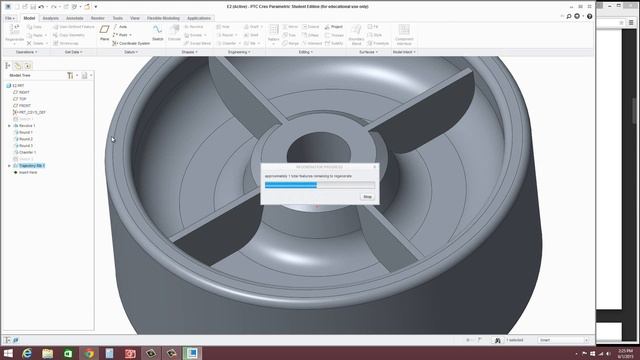Open Internet Explorer from the taskbar
The width and height of the screenshot is (640, 360).
[x=27, y=353]
